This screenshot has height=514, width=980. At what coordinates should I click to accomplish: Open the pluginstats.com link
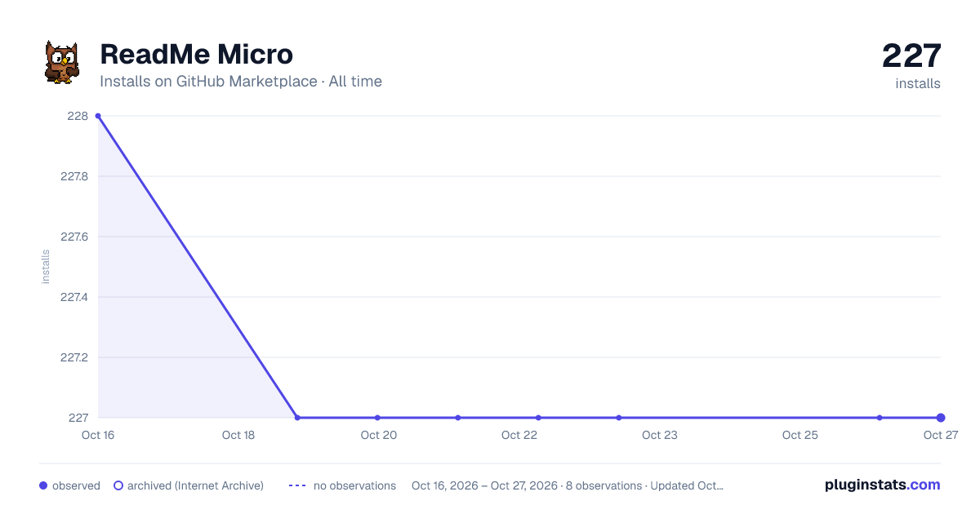[x=882, y=485]
